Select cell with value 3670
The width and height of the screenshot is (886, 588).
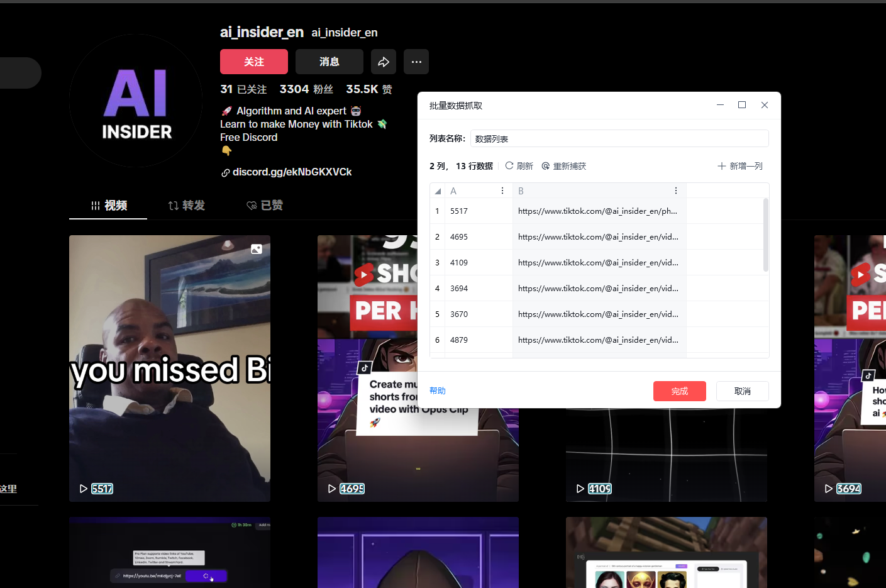coord(479,314)
